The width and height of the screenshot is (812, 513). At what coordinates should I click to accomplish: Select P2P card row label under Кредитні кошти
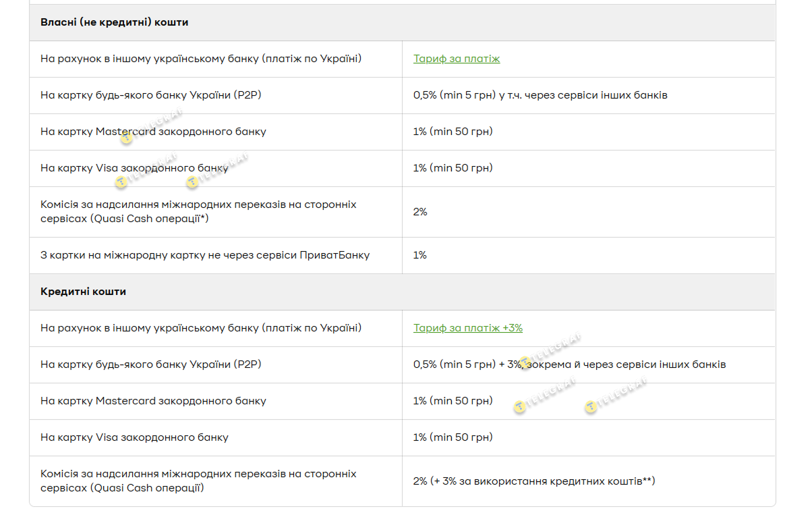pos(150,364)
